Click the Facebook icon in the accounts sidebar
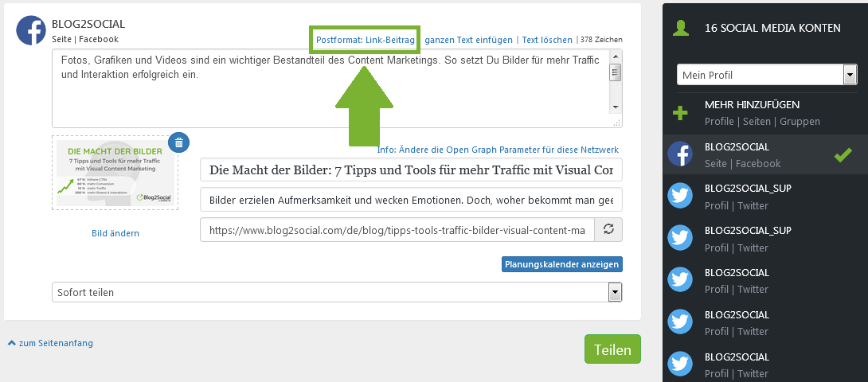The image size is (868, 382). click(680, 154)
